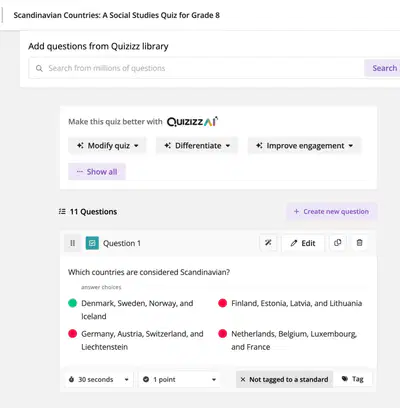The height and width of the screenshot is (408, 400).
Task: Open the 30 seconds time dropdown
Action: tap(99, 379)
